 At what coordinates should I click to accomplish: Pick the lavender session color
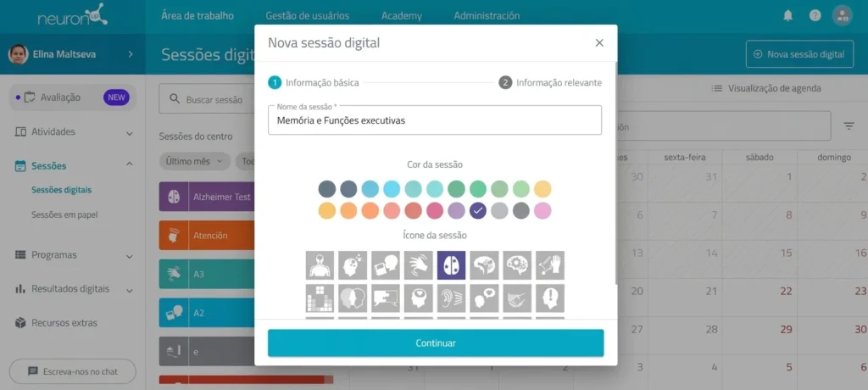pyautogui.click(x=456, y=210)
